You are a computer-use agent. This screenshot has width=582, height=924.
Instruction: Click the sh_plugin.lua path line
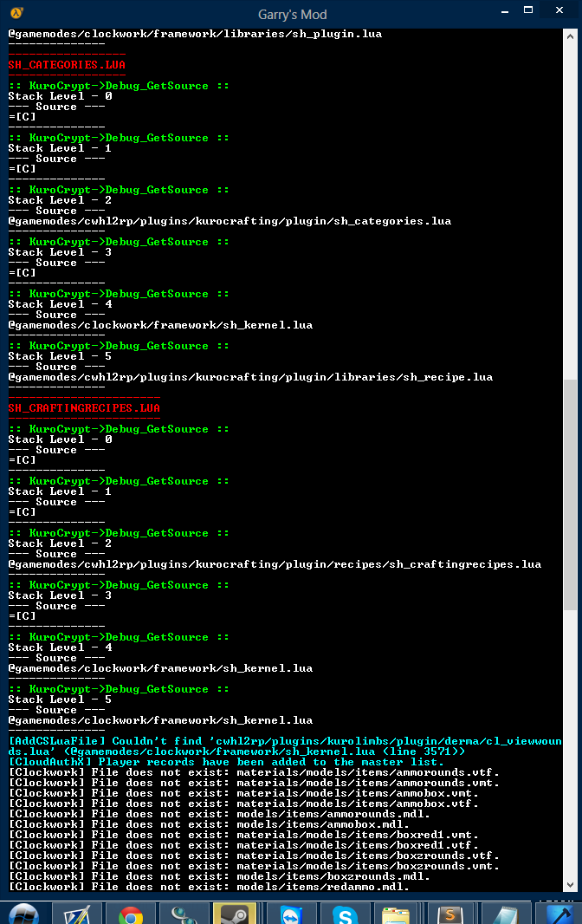tap(195, 34)
